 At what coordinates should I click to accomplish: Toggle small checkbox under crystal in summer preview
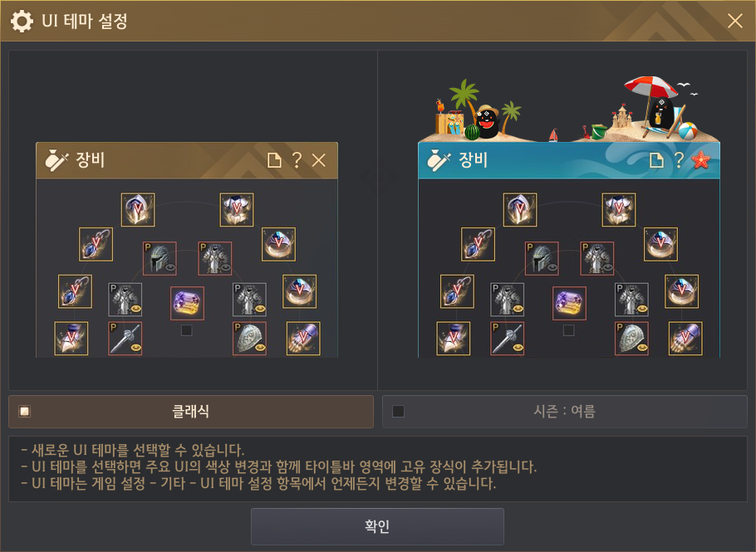(x=569, y=330)
